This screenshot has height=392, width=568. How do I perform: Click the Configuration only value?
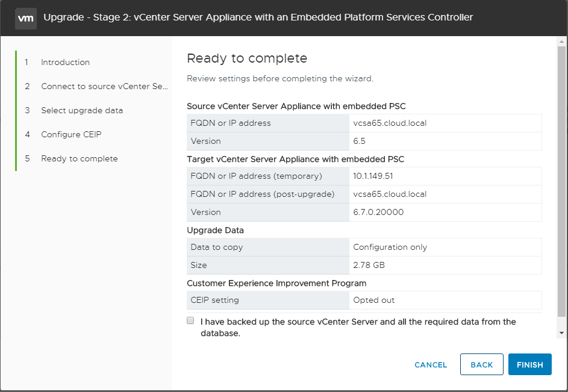click(390, 247)
